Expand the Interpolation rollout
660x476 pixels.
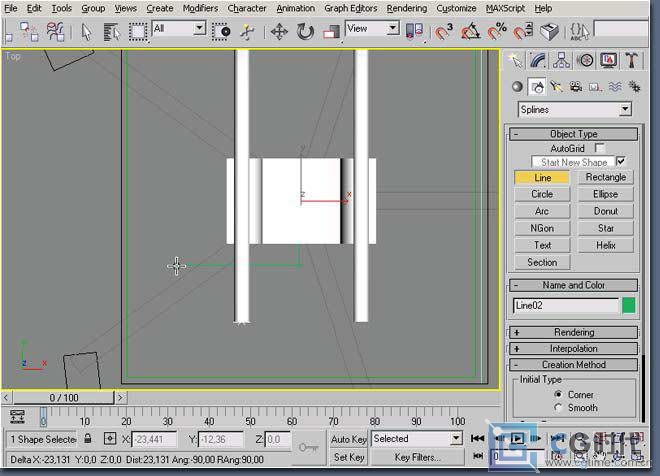tap(574, 348)
